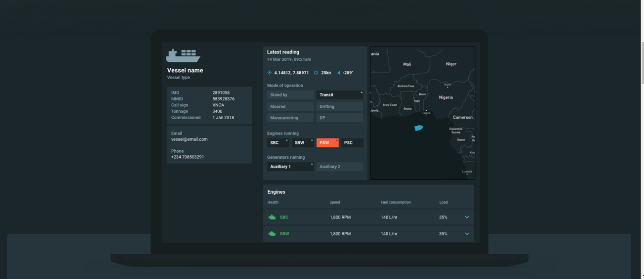
Task: Click the heading arrow icon beside -289°
Action: click(x=339, y=73)
